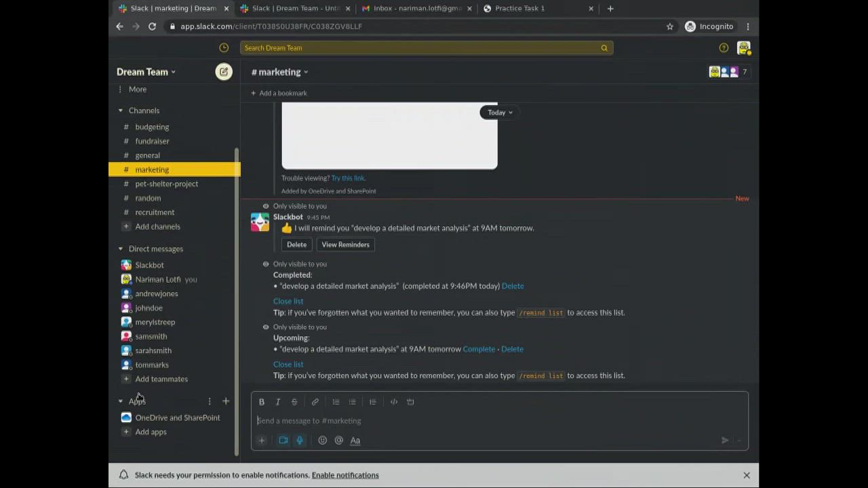Delete the upcoming reminder via its Delete link
The image size is (868, 488).
512,349
